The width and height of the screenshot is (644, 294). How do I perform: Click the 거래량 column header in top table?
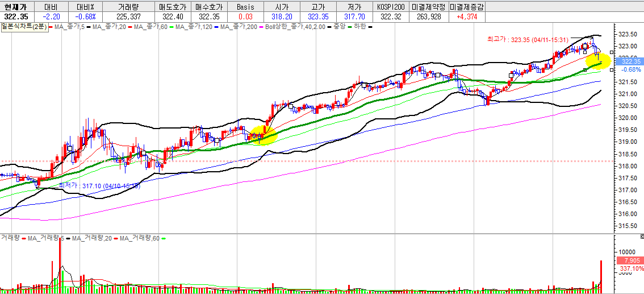coord(128,7)
